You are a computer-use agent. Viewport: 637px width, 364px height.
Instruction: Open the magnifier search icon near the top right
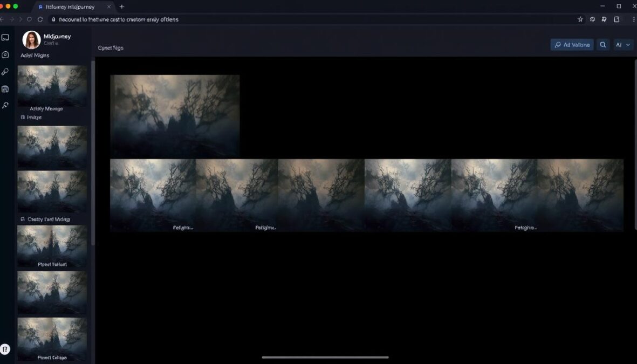pos(602,44)
